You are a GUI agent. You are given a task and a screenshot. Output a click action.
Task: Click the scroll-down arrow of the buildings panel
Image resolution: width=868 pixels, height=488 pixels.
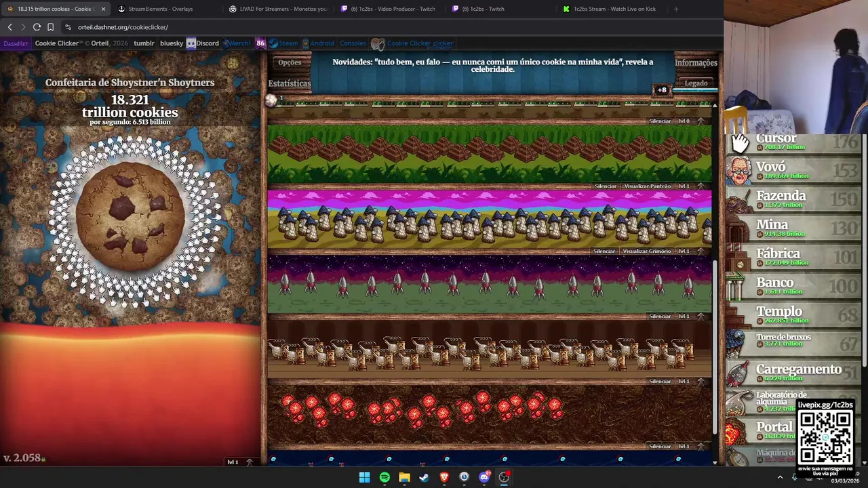(715, 462)
